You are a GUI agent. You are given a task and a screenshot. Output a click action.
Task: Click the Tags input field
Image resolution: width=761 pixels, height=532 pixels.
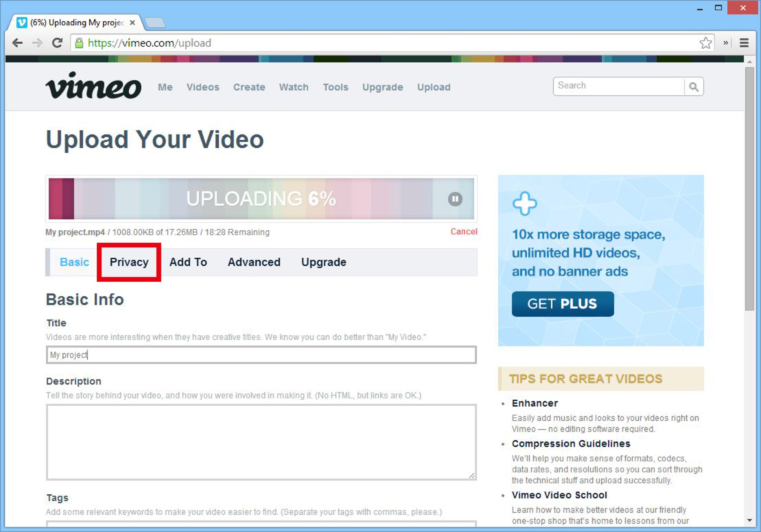point(261,524)
